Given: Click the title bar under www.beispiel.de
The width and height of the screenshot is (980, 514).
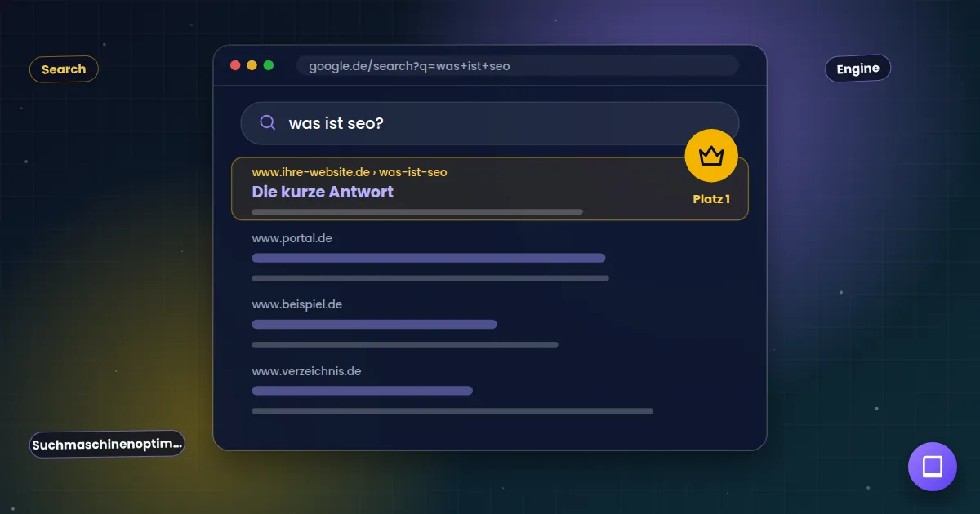Looking at the screenshot, I should tap(374, 324).
